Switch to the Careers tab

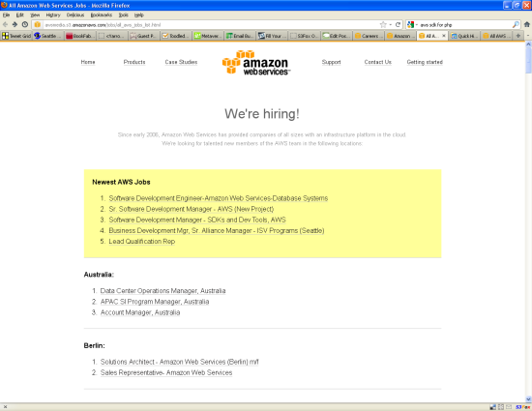pyautogui.click(x=369, y=36)
